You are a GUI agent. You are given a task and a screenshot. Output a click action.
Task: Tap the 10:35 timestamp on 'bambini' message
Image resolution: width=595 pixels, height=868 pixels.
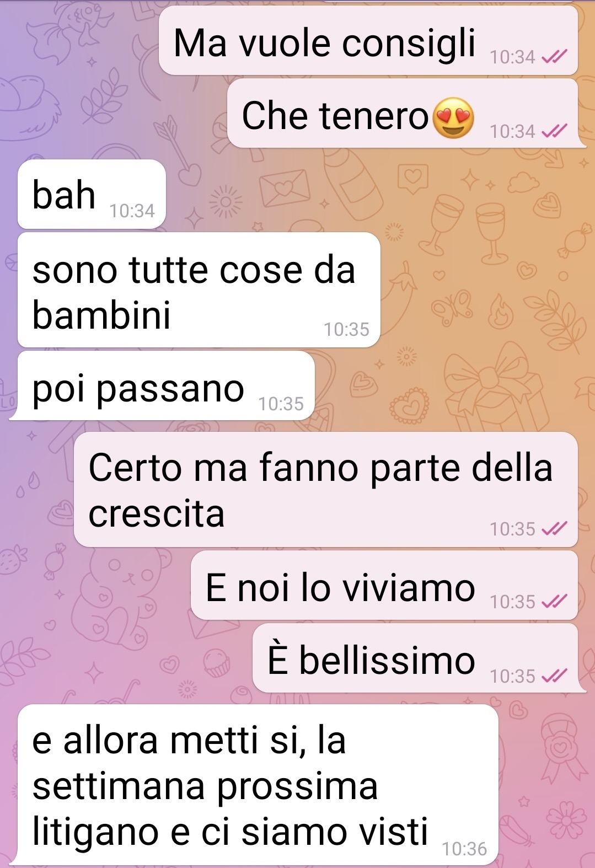tap(346, 329)
